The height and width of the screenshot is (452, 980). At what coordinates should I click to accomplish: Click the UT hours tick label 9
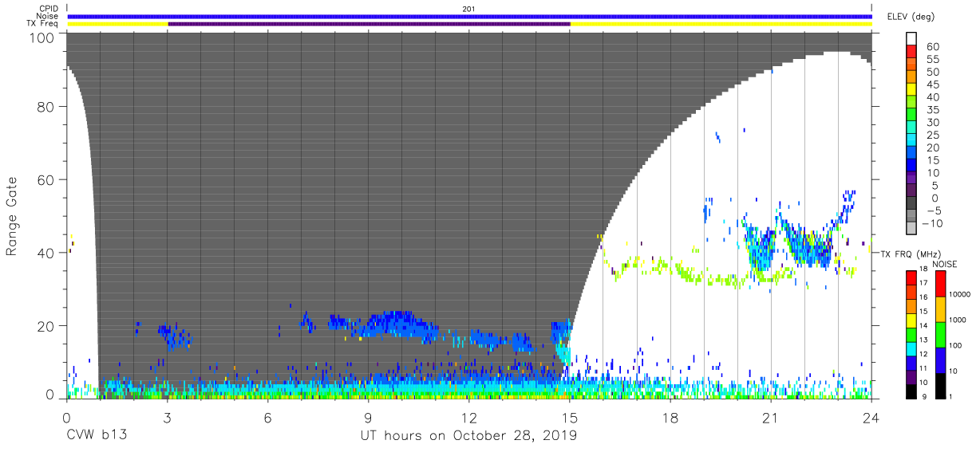[368, 418]
